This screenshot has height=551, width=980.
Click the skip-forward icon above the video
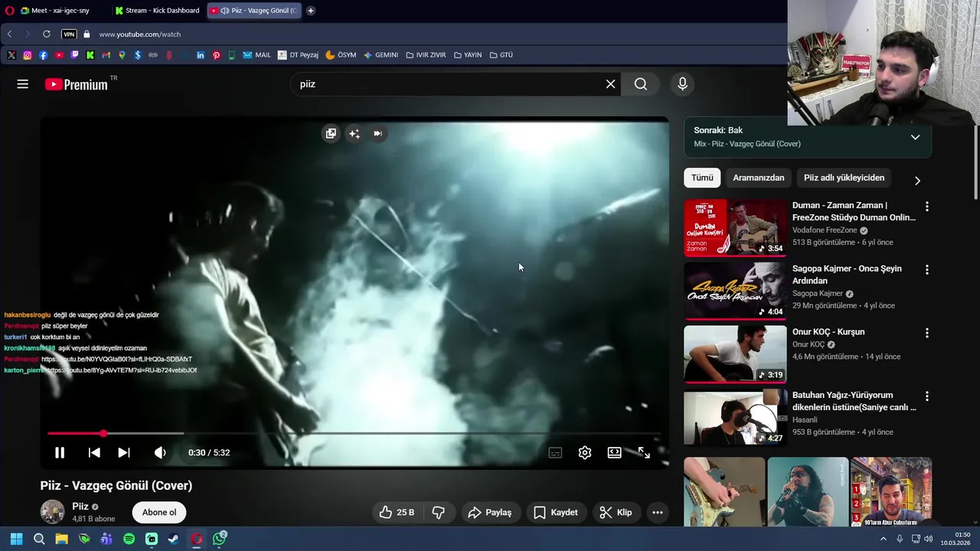tap(377, 133)
